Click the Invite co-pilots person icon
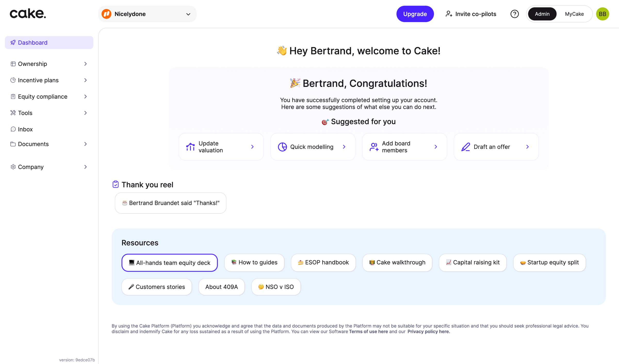The width and height of the screenshot is (619, 364). tap(449, 14)
